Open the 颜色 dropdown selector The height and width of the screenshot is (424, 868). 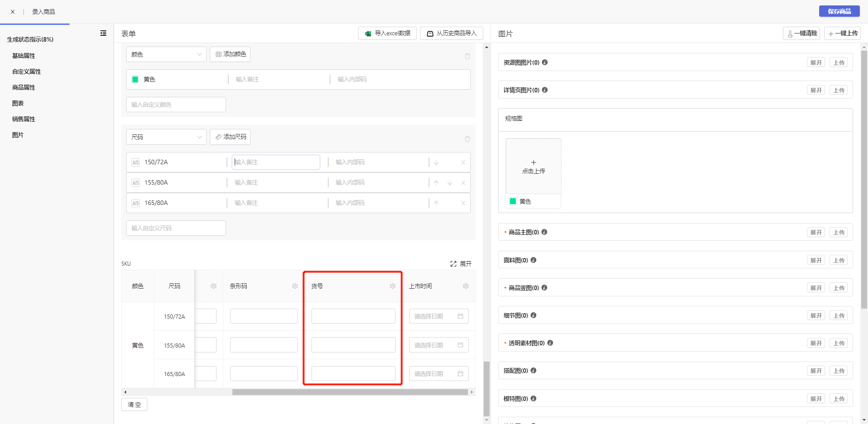tap(166, 54)
